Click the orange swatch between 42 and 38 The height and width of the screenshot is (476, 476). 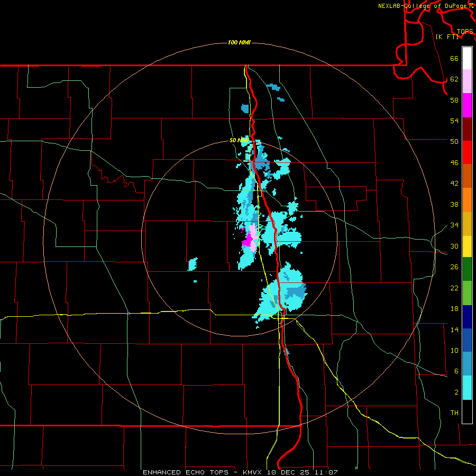tap(467, 200)
